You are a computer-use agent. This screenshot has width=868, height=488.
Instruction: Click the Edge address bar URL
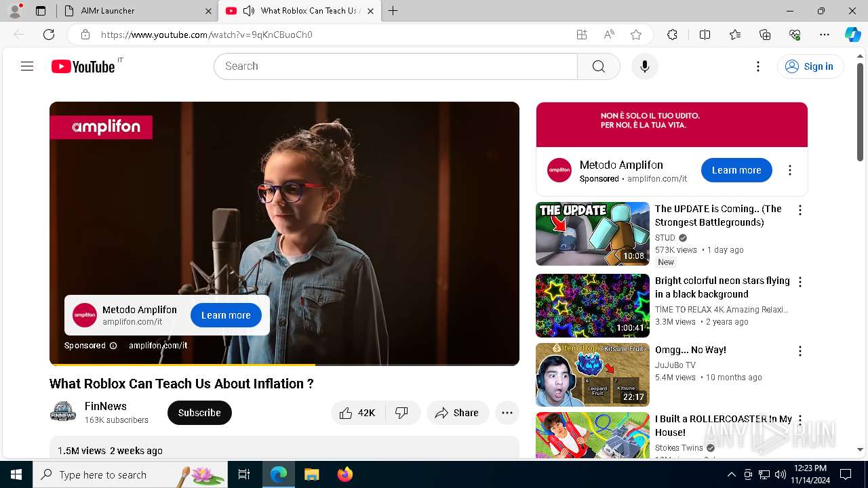point(206,35)
